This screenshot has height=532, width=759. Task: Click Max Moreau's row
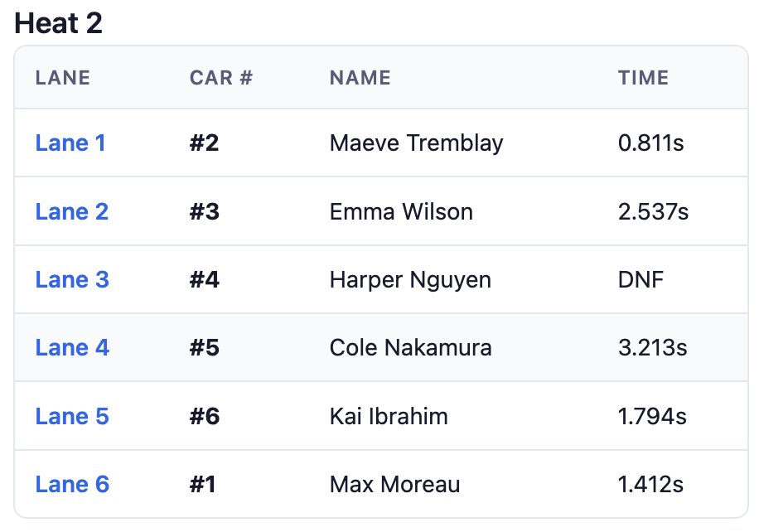pyautogui.click(x=379, y=484)
